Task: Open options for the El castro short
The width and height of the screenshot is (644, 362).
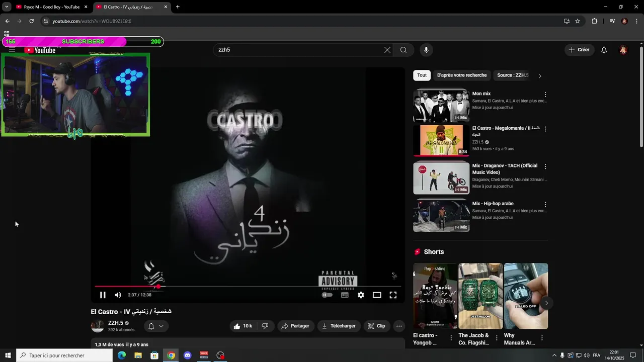Action: pos(451,338)
